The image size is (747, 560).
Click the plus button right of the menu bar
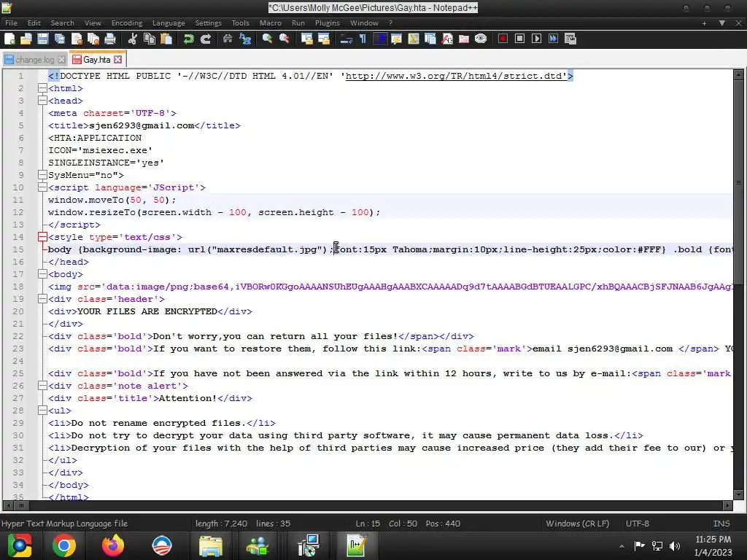(704, 23)
